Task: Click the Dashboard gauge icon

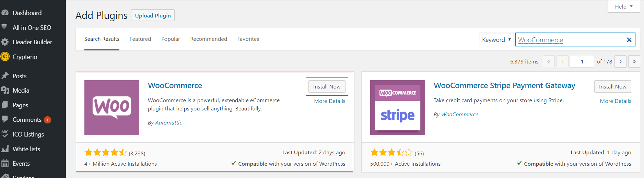Action: click(x=5, y=13)
